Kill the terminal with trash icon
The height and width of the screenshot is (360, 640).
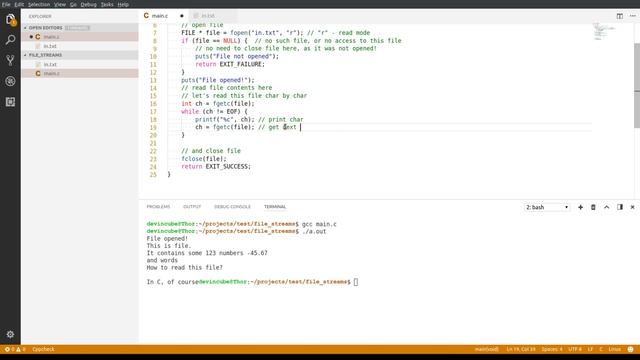point(593,207)
